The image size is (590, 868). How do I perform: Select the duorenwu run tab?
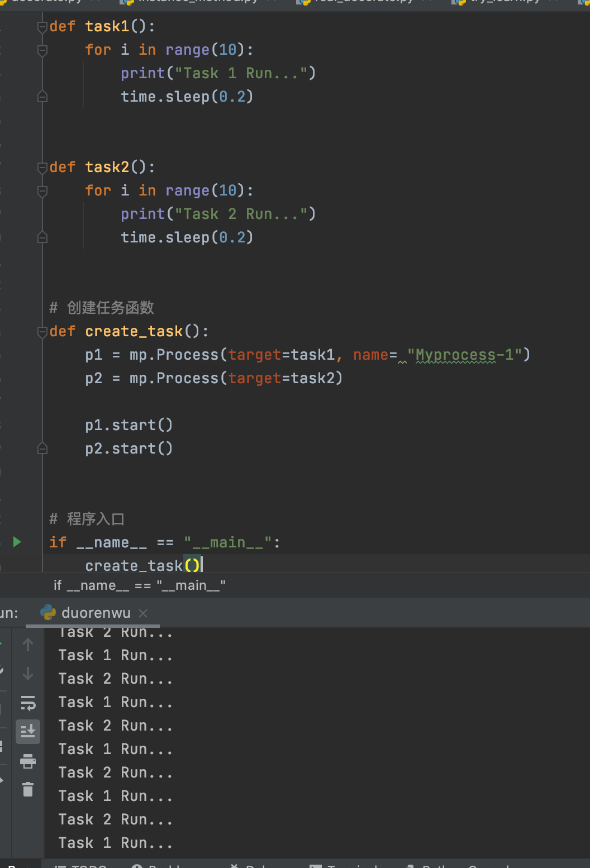pyautogui.click(x=95, y=613)
